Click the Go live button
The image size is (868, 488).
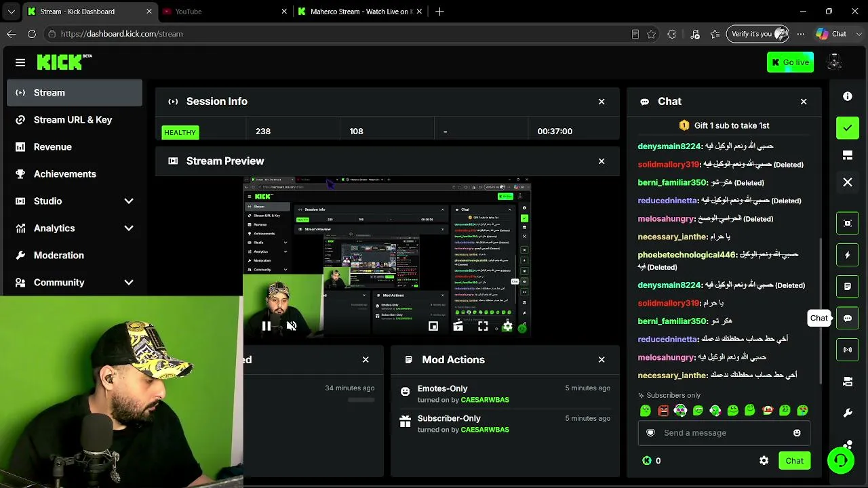(790, 62)
